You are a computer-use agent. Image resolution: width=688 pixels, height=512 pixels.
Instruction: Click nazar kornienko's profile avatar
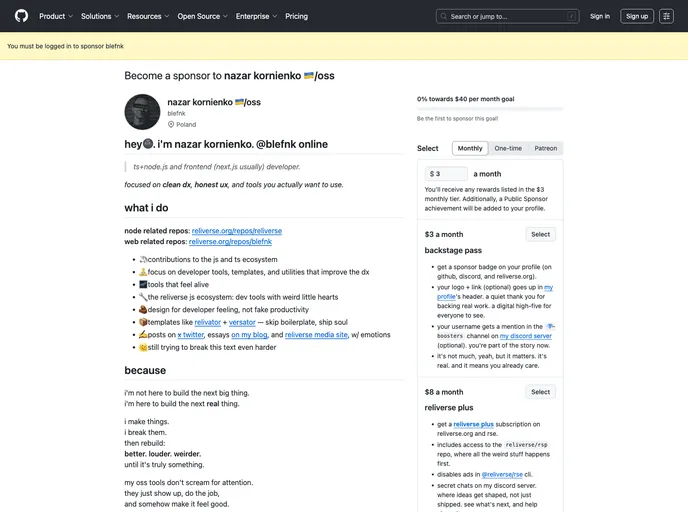(x=142, y=112)
